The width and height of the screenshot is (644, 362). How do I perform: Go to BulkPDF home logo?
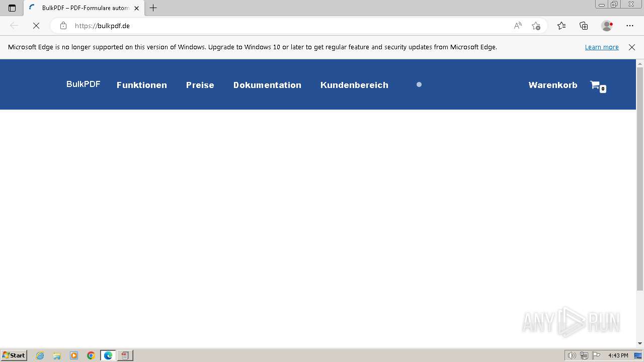(x=84, y=84)
